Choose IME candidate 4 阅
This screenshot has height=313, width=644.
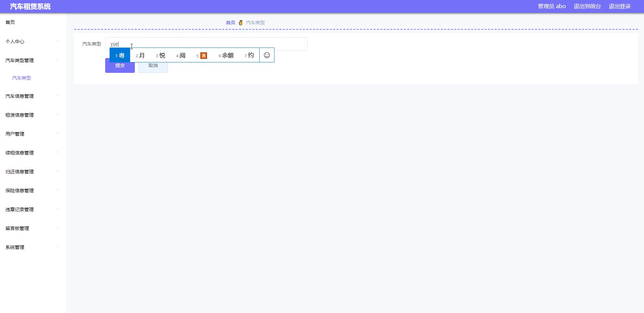tap(181, 55)
